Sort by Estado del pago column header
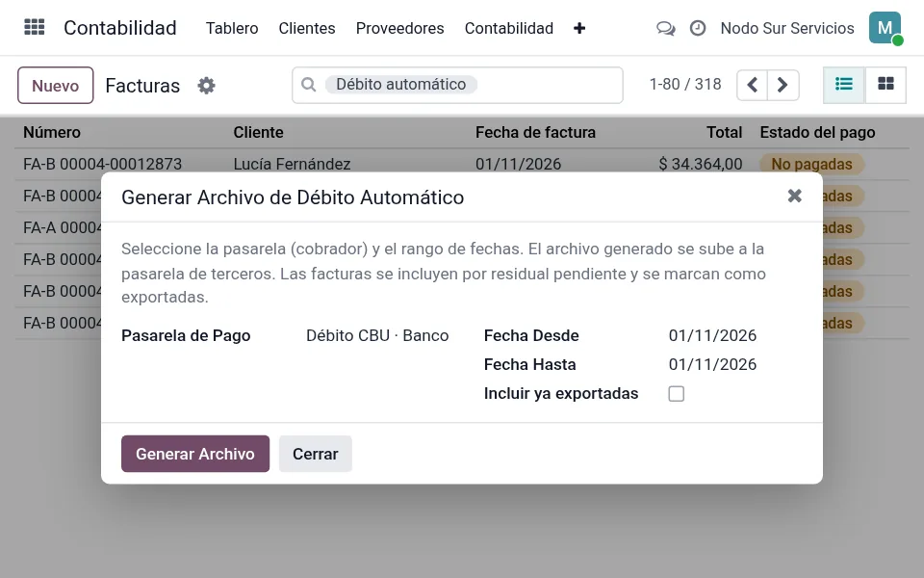The image size is (924, 578). click(x=817, y=132)
